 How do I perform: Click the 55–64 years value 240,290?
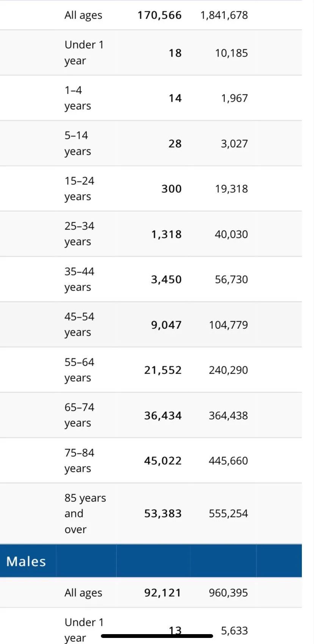(x=228, y=370)
